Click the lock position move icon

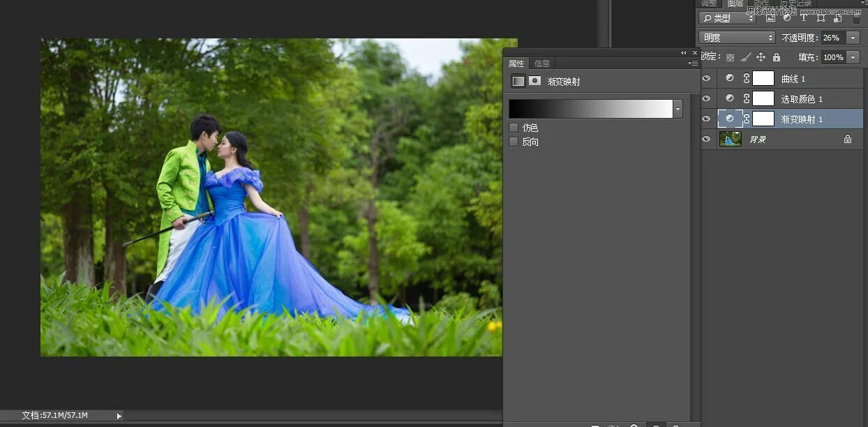pyautogui.click(x=761, y=57)
